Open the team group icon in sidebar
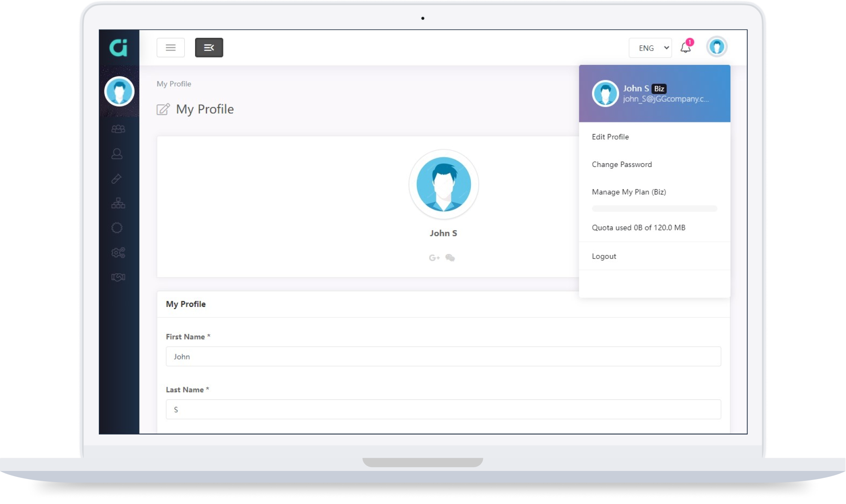 118,129
